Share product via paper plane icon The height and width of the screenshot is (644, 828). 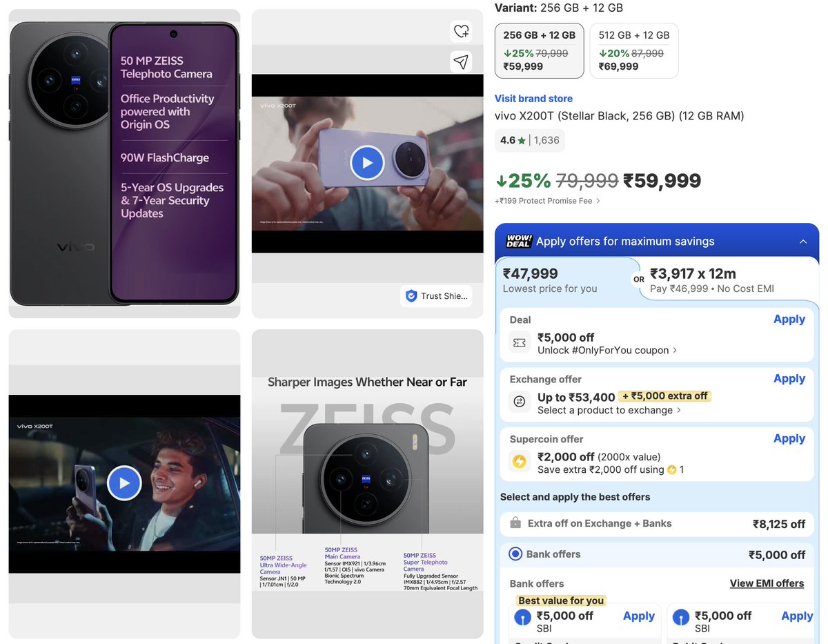tap(460, 61)
